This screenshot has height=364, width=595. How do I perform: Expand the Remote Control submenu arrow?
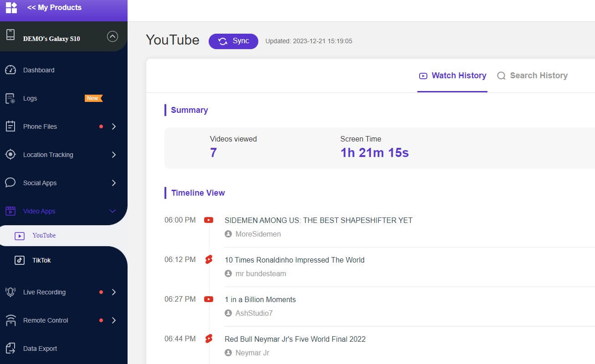[113, 320]
